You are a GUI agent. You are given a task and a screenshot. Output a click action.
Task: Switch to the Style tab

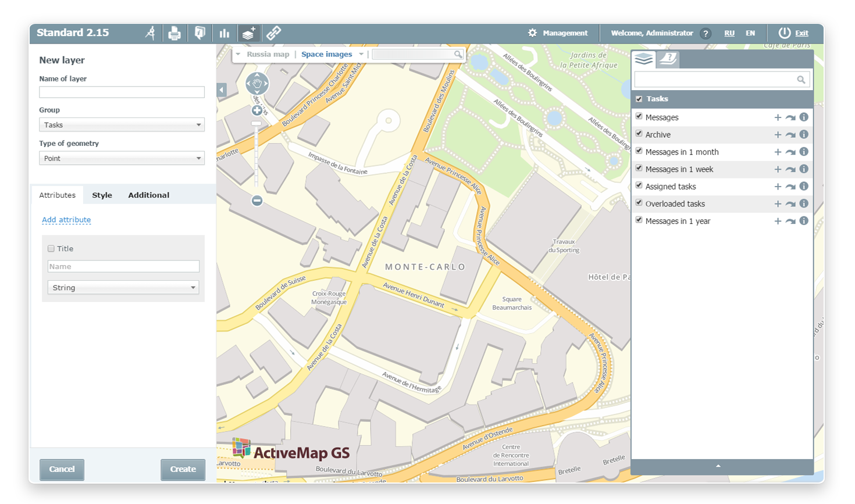pyautogui.click(x=102, y=195)
